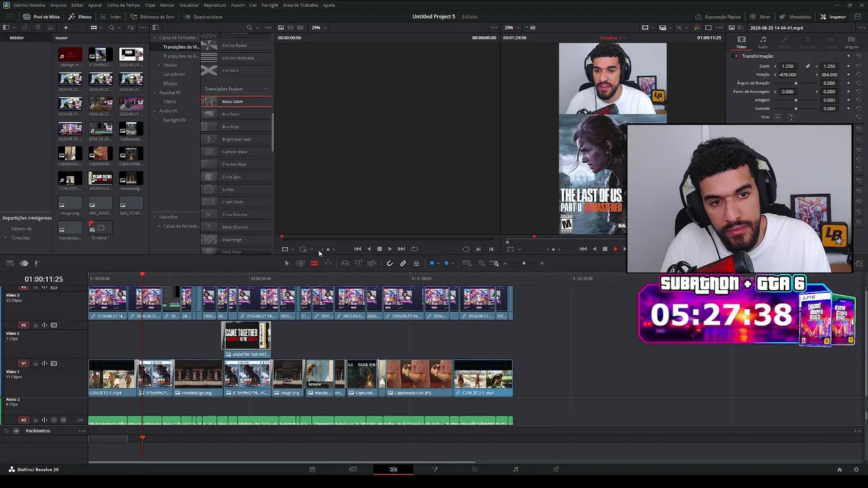The height and width of the screenshot is (488, 868).
Task: Select the Camera Shake transition
Action: pyautogui.click(x=236, y=152)
